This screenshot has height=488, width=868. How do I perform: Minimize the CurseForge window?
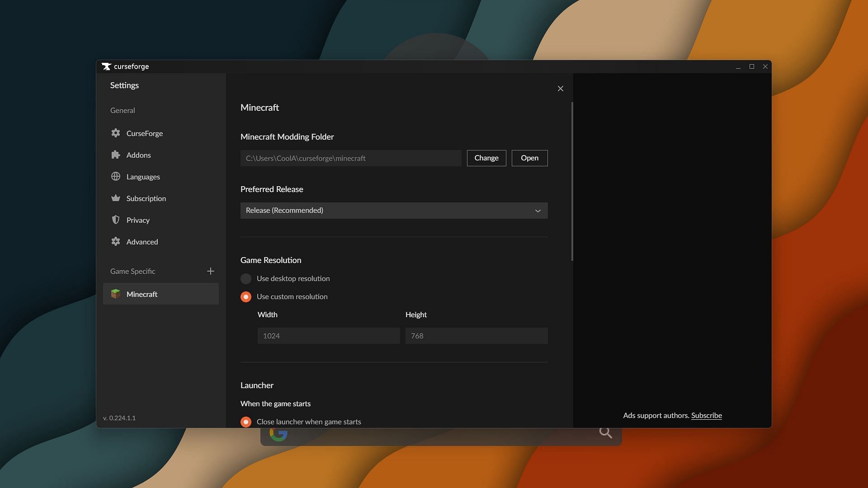(x=738, y=66)
